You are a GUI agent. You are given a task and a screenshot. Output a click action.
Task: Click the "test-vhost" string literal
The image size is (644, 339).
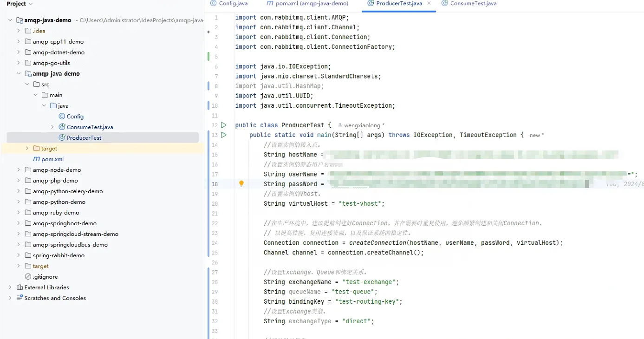point(360,204)
